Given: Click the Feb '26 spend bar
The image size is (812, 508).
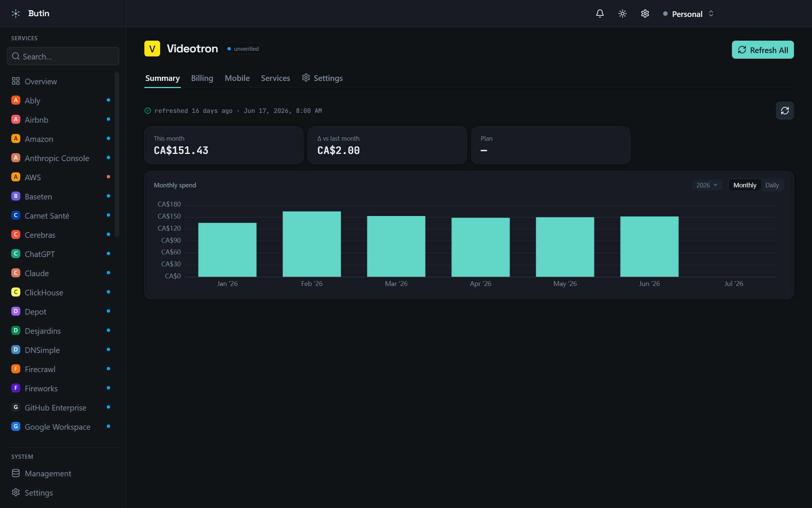Looking at the screenshot, I should tap(312, 244).
